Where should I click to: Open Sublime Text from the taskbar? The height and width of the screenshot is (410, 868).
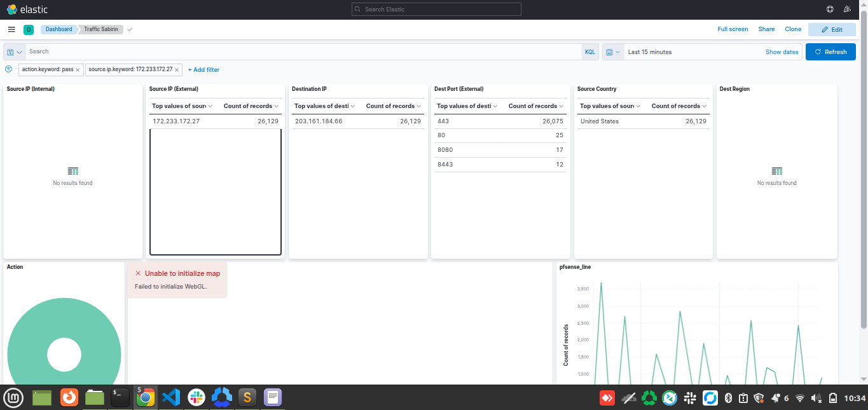point(247,398)
